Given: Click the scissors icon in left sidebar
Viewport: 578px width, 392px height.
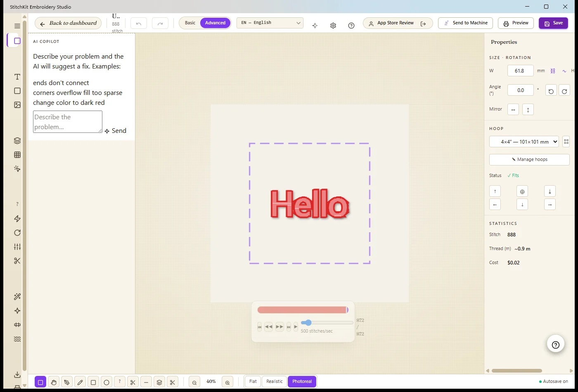Looking at the screenshot, I should click(x=17, y=261).
